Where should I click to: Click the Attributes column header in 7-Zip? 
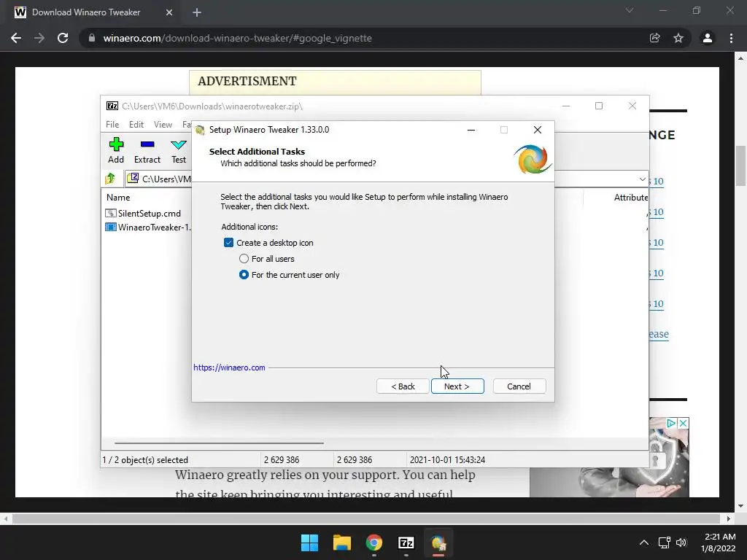click(x=631, y=197)
